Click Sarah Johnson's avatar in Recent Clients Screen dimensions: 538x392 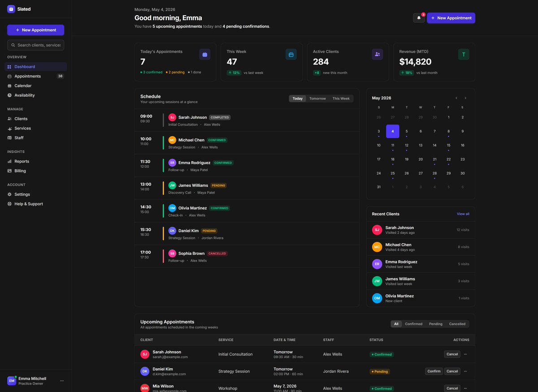point(377,230)
